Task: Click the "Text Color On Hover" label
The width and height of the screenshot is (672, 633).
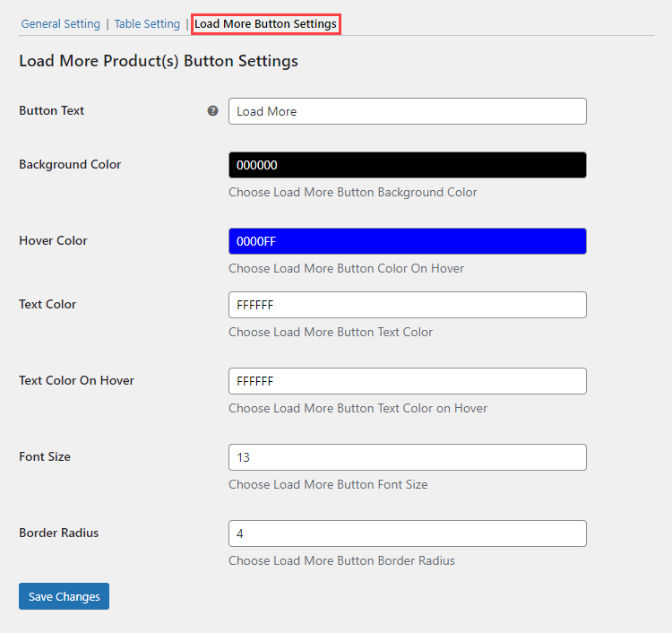Action: (76, 381)
